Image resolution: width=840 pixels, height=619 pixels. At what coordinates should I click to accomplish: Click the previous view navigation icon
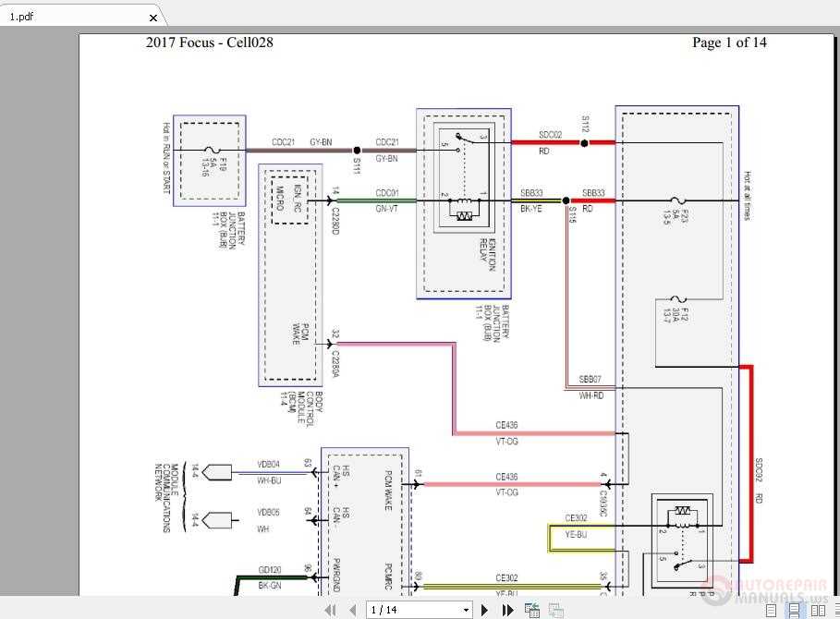pyautogui.click(x=532, y=610)
